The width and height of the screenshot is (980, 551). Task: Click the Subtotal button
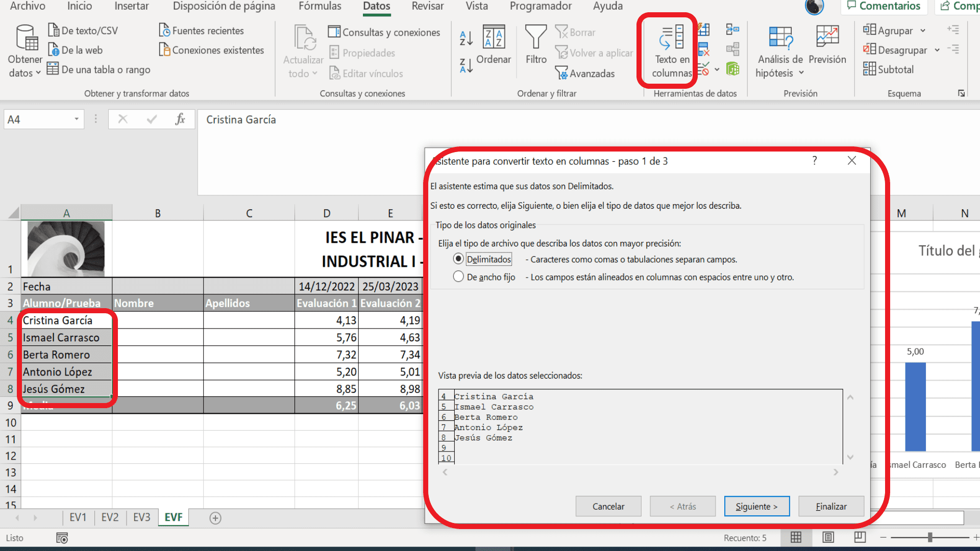889,69
